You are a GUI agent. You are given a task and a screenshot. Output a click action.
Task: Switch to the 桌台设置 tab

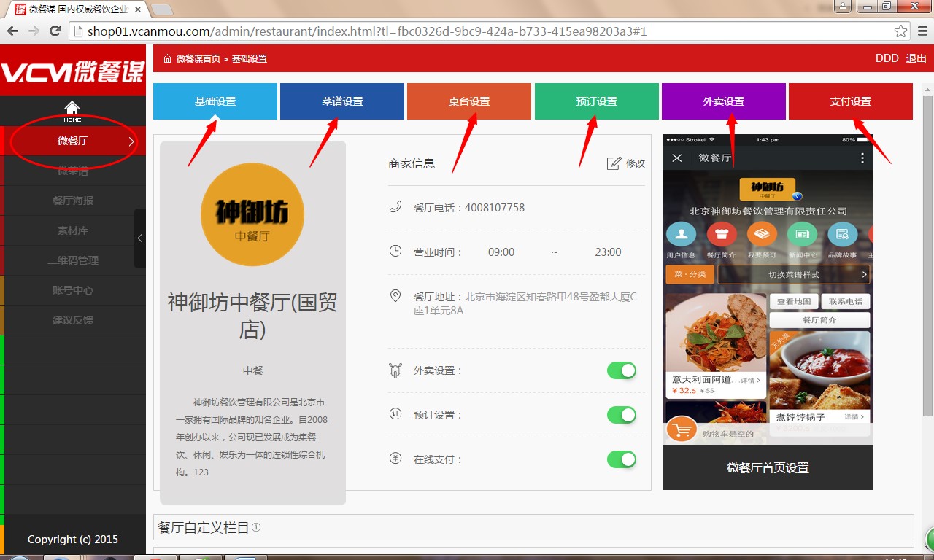(x=469, y=101)
